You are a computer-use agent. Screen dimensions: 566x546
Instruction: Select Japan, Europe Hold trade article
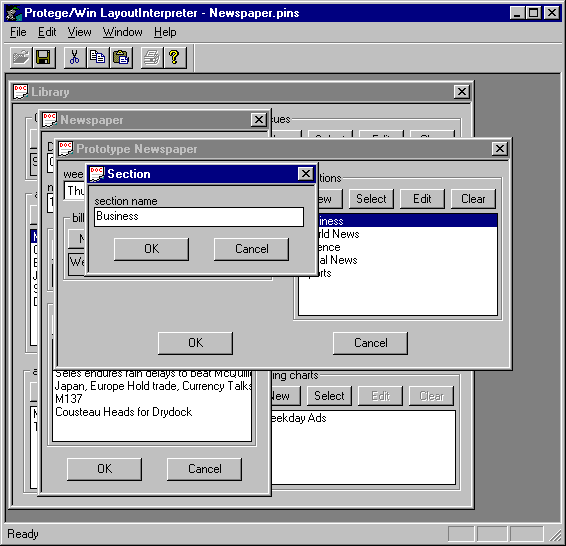[152, 386]
